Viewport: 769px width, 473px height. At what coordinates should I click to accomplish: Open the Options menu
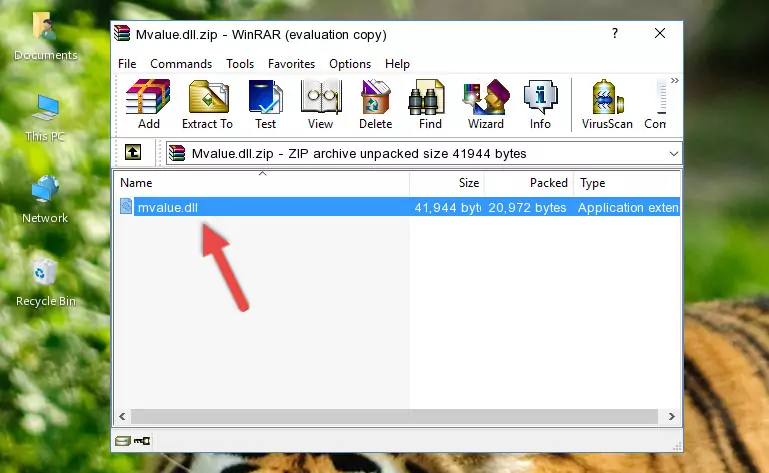click(x=350, y=64)
